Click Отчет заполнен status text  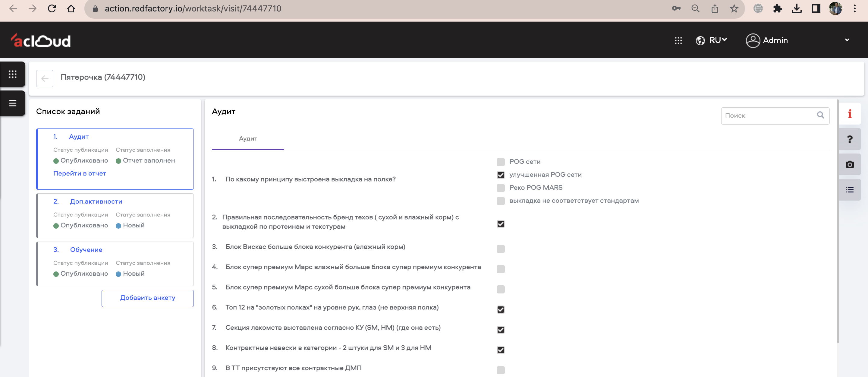click(149, 160)
